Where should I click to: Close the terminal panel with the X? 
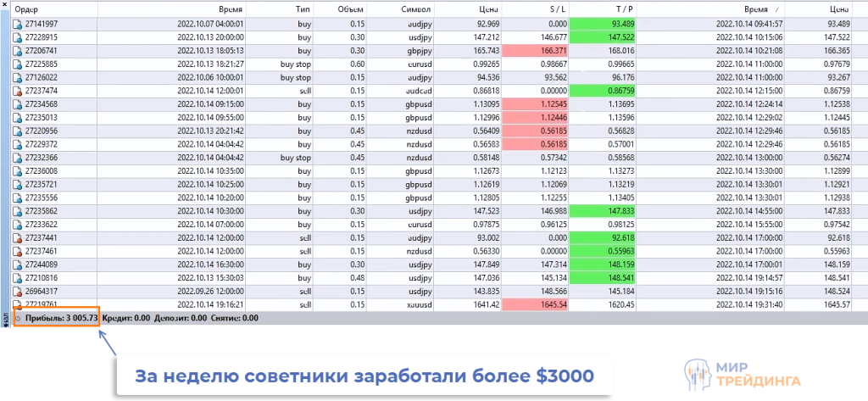[x=5, y=6]
